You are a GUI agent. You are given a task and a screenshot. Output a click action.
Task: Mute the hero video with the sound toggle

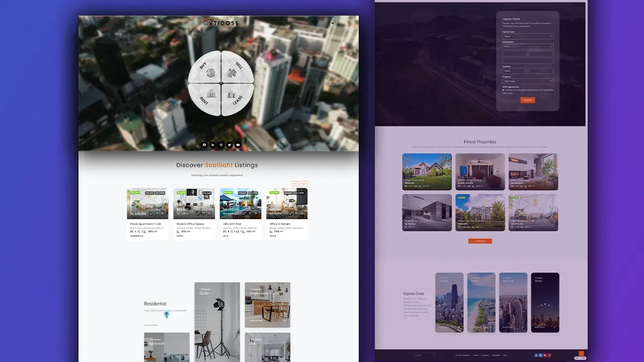(x=333, y=23)
